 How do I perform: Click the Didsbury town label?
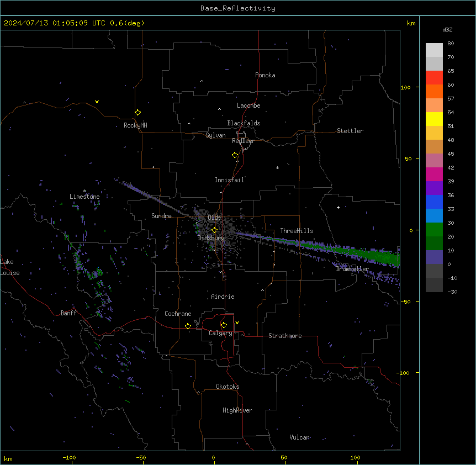(x=211, y=238)
